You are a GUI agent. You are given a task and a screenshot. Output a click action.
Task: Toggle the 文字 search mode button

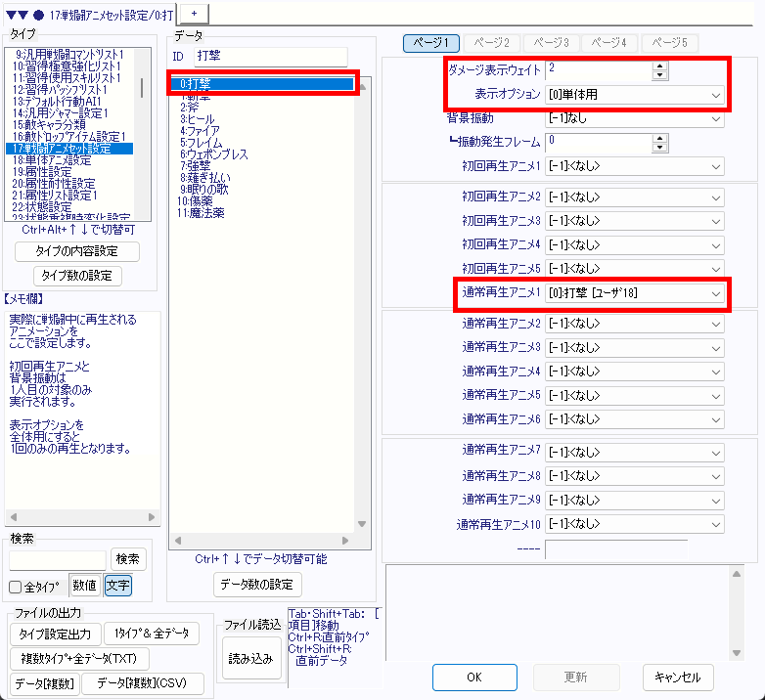(x=117, y=586)
